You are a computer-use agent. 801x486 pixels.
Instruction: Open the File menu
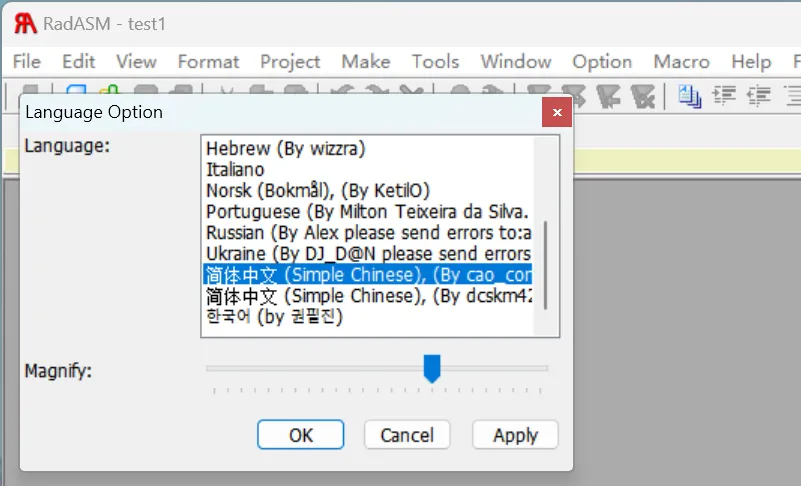click(x=27, y=61)
